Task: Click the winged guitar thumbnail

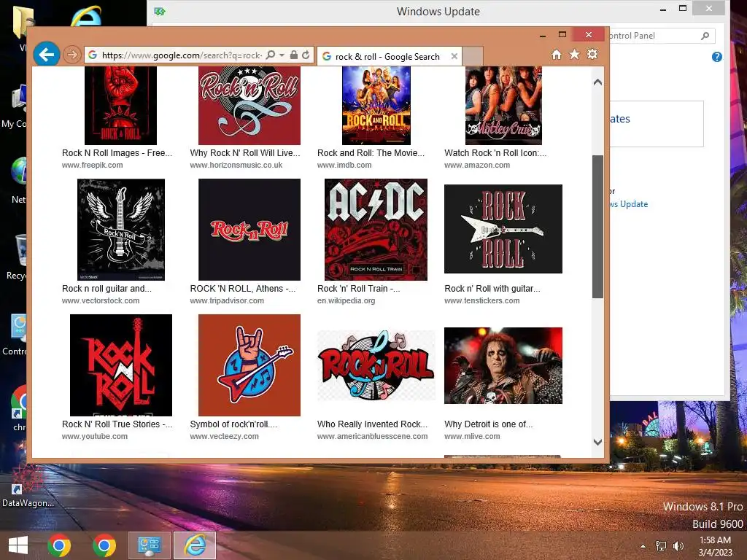Action: pos(121,230)
